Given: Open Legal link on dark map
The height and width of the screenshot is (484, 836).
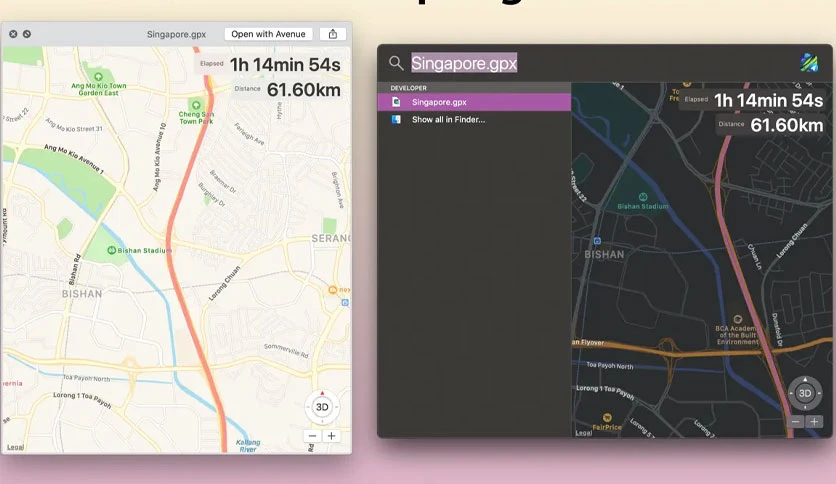Looking at the screenshot, I should tap(584, 433).
